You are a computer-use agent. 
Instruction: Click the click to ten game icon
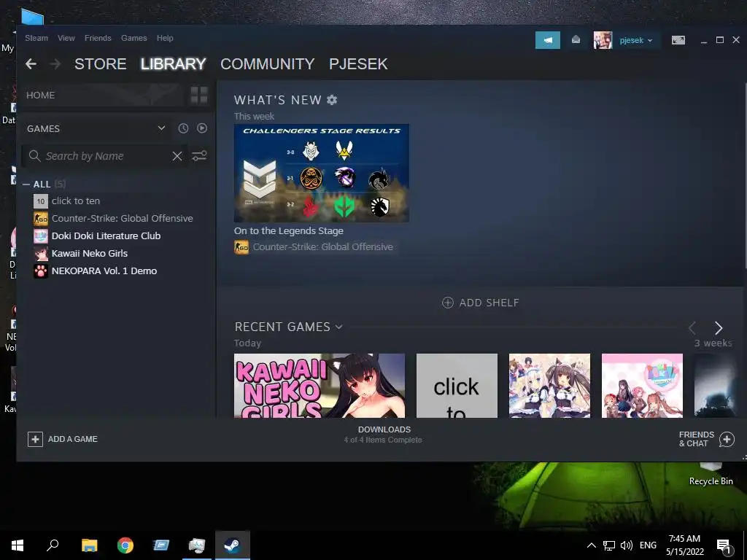pos(41,201)
